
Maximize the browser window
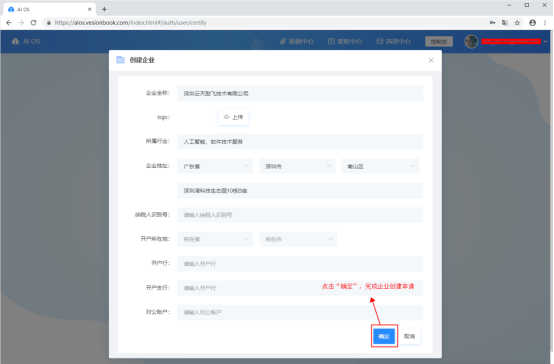pos(527,5)
